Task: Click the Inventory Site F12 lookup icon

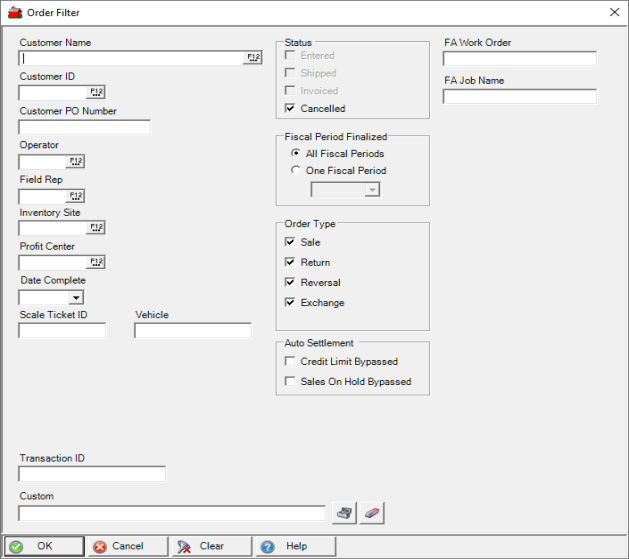Action: [96, 229]
